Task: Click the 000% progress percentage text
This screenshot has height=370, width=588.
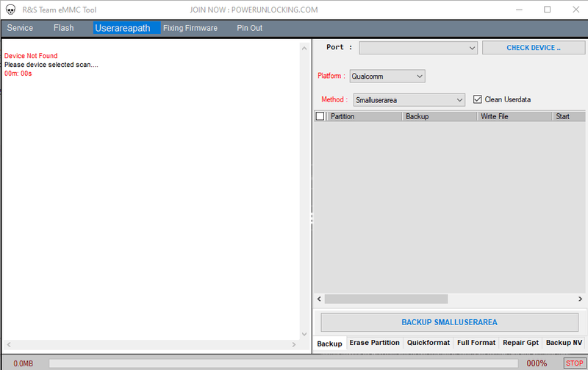Action: pos(537,363)
